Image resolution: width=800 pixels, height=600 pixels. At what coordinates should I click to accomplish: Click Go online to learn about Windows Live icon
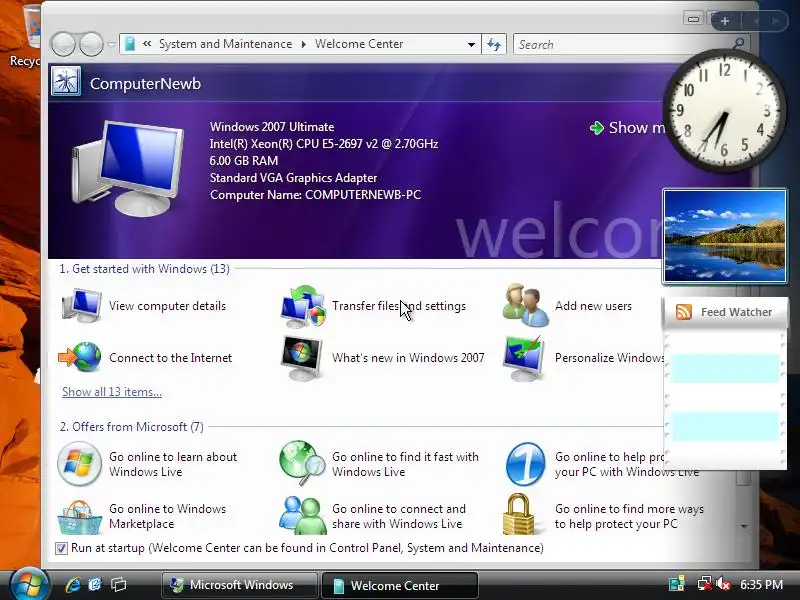[x=79, y=463]
